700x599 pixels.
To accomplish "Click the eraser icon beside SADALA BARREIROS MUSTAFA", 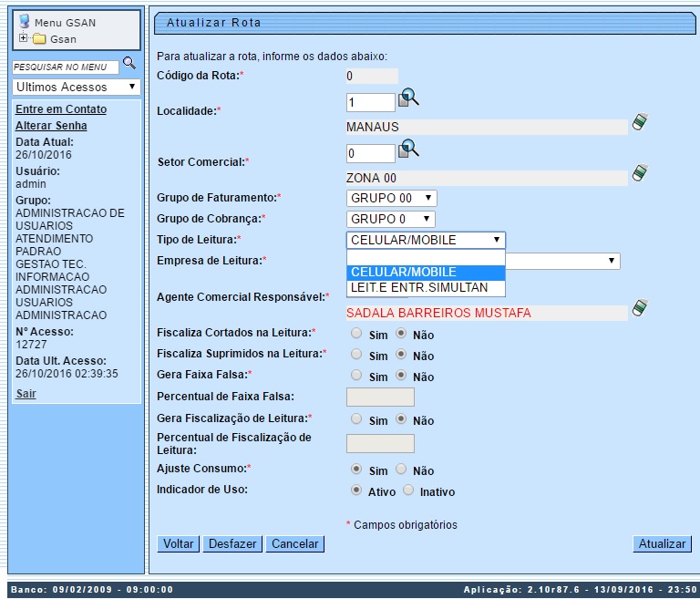I will coord(640,308).
